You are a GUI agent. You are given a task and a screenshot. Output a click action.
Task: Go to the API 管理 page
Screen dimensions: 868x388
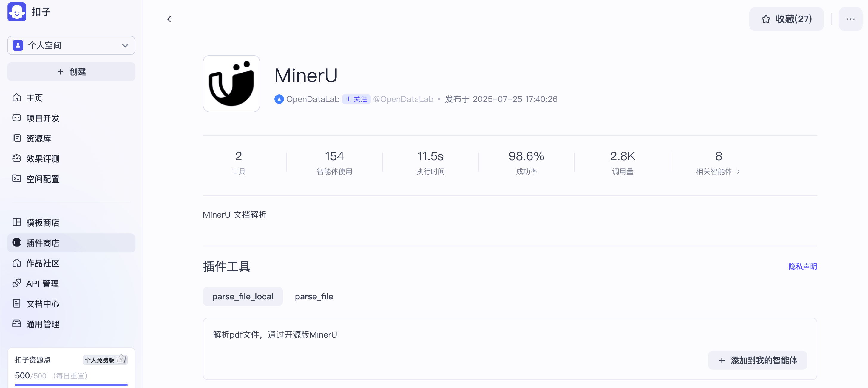pyautogui.click(x=42, y=284)
